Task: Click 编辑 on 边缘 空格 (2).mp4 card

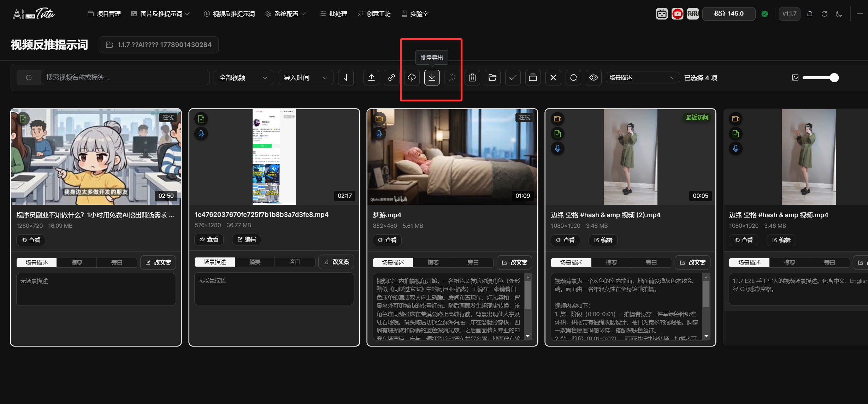Action: coord(603,240)
